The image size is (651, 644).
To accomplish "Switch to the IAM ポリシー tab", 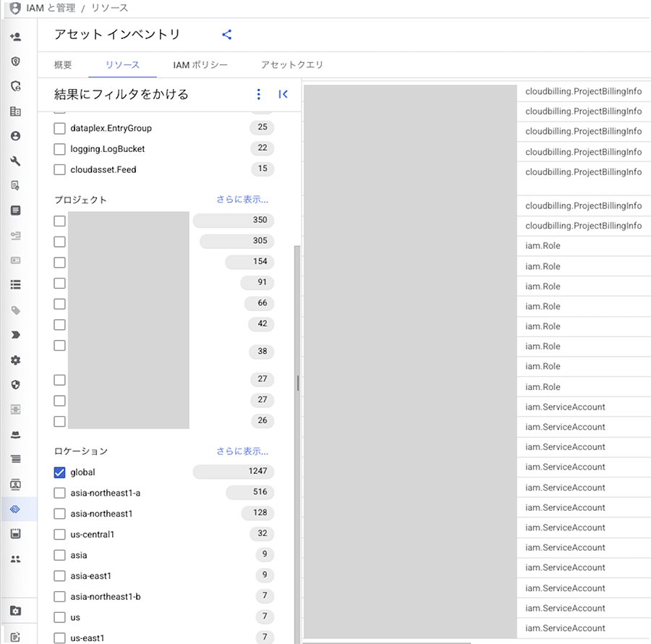I will (200, 65).
